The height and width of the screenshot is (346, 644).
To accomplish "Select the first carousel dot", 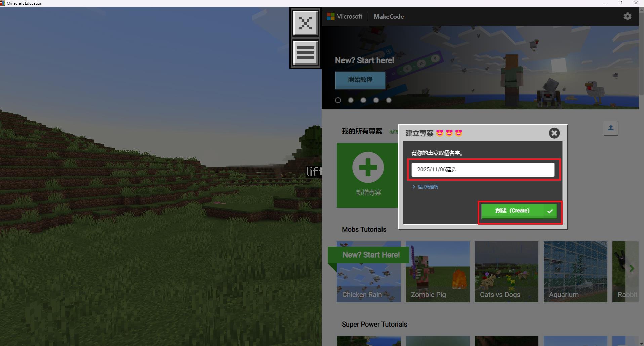I will coord(338,100).
